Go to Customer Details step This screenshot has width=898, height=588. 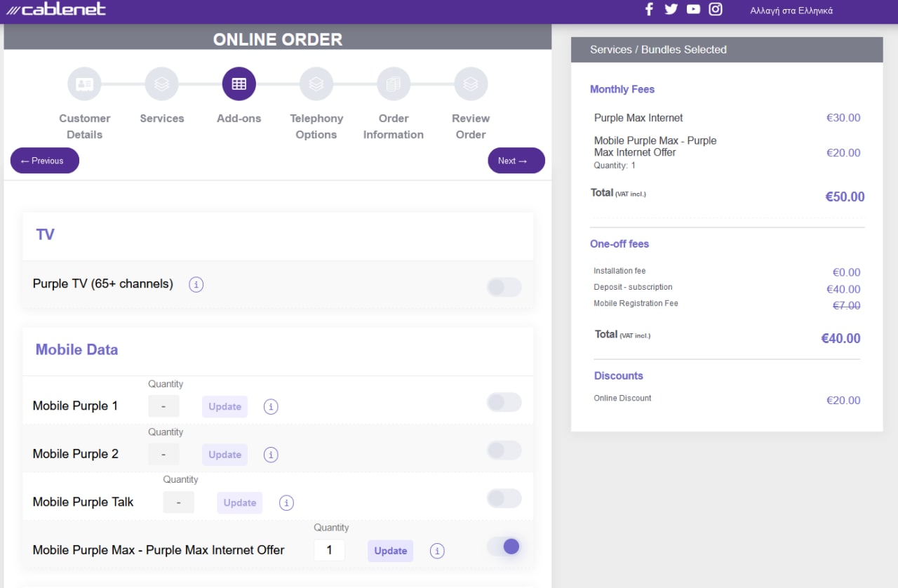coord(85,84)
